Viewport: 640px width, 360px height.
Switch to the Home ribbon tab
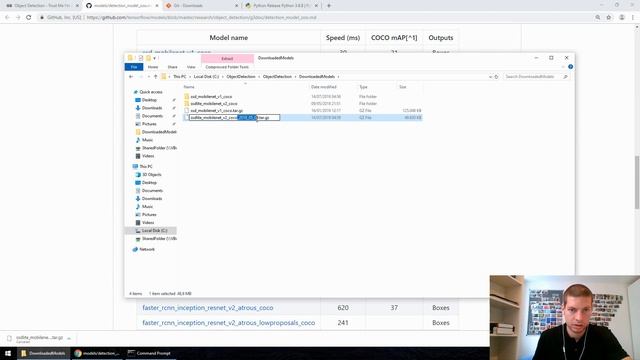point(153,67)
